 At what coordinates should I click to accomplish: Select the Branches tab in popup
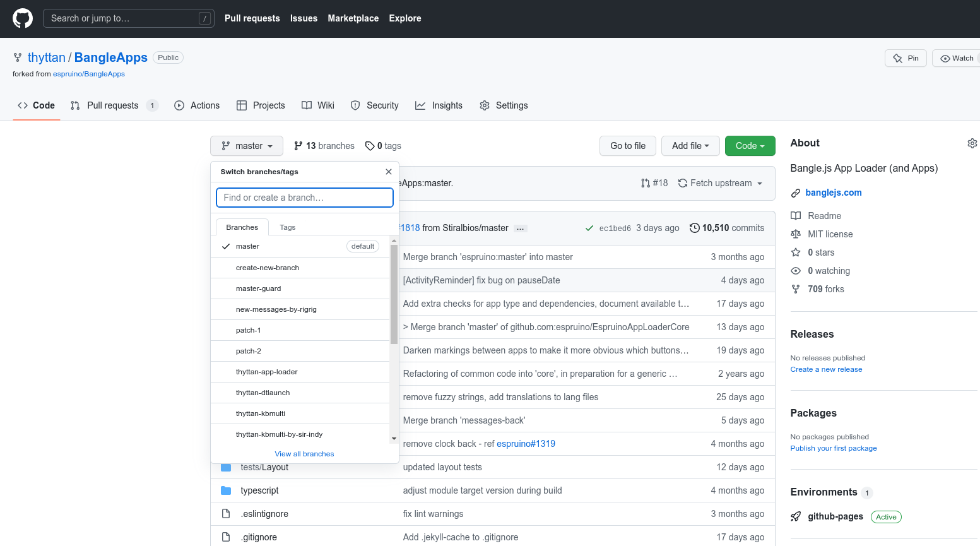click(242, 227)
